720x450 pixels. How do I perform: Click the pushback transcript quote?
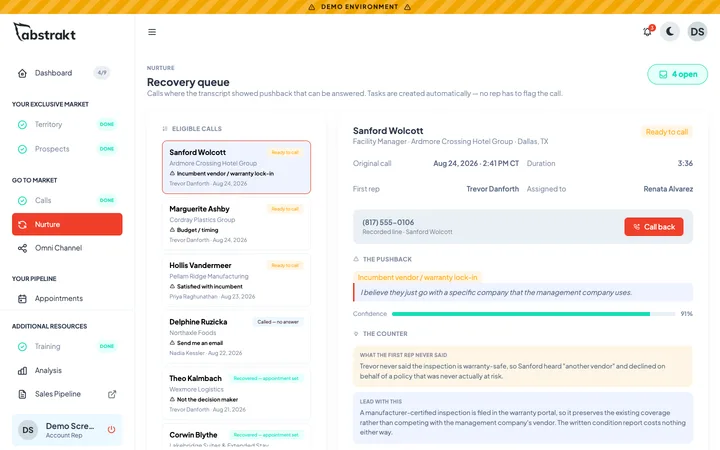coord(523,292)
